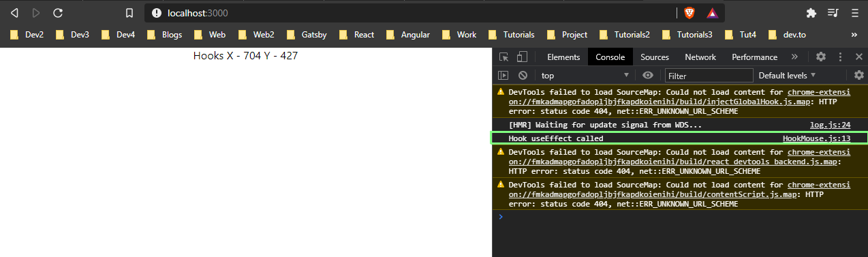Toggle the device toolbar emulation
Viewport: 868px width, 257px height.
click(522, 57)
